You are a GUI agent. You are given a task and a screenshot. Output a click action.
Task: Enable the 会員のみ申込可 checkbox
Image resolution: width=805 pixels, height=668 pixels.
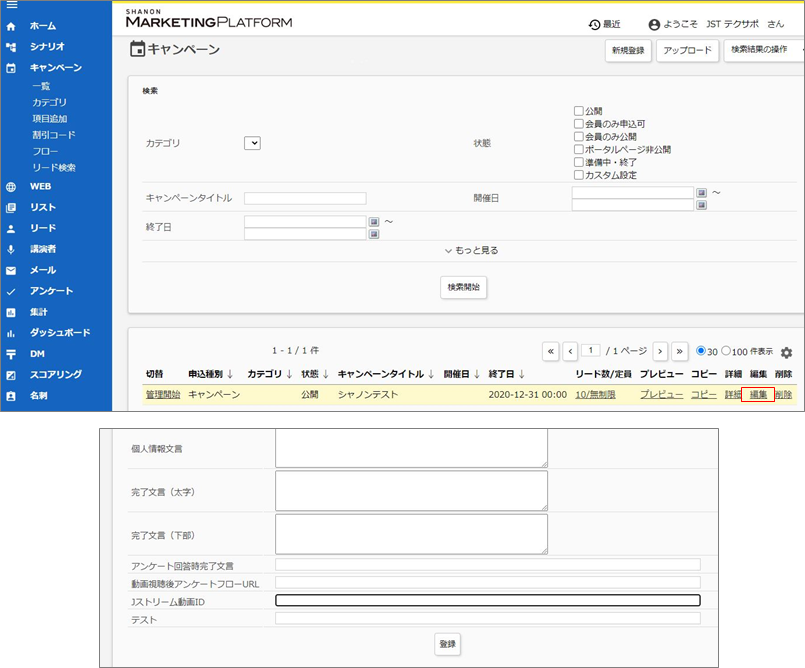[578, 124]
